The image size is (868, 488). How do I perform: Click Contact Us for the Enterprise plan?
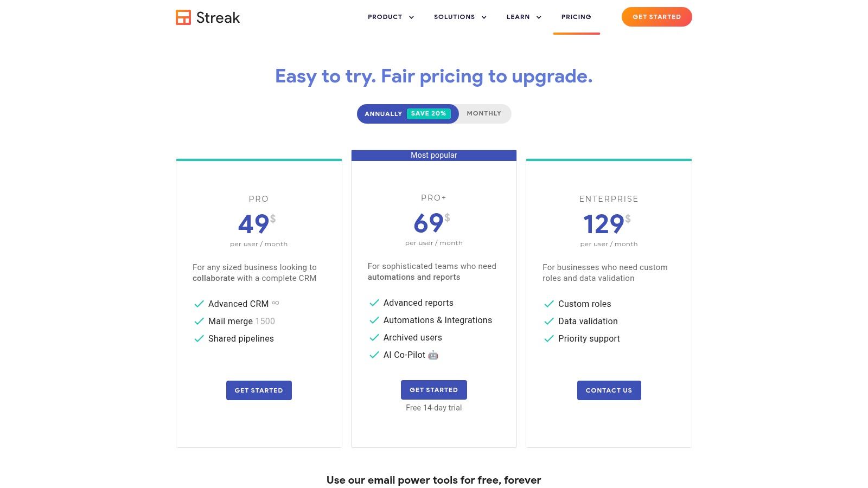click(x=609, y=390)
